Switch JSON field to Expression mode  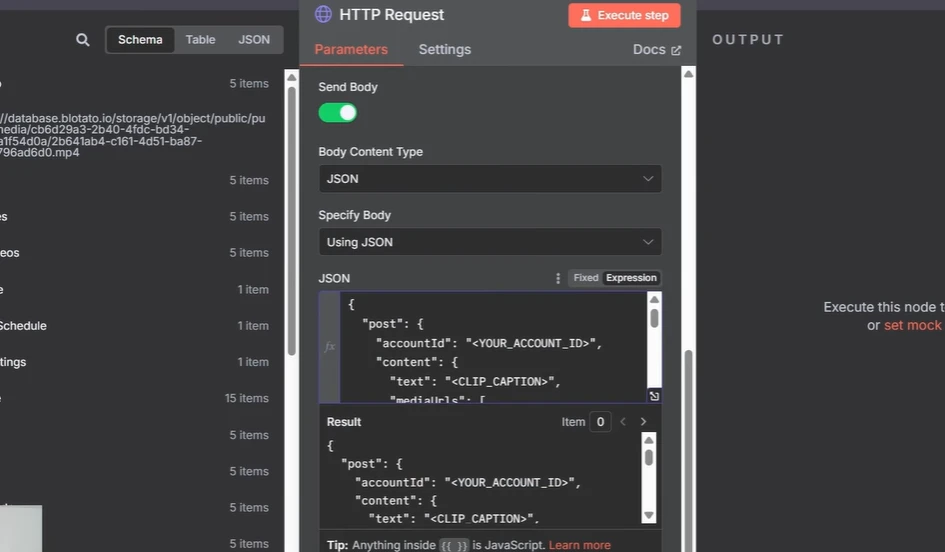tap(631, 278)
